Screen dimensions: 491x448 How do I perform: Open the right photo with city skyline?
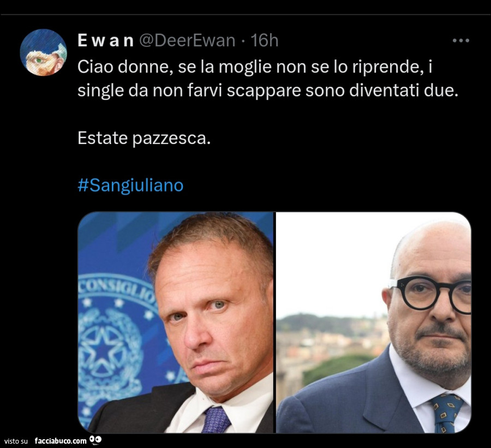[374, 322]
